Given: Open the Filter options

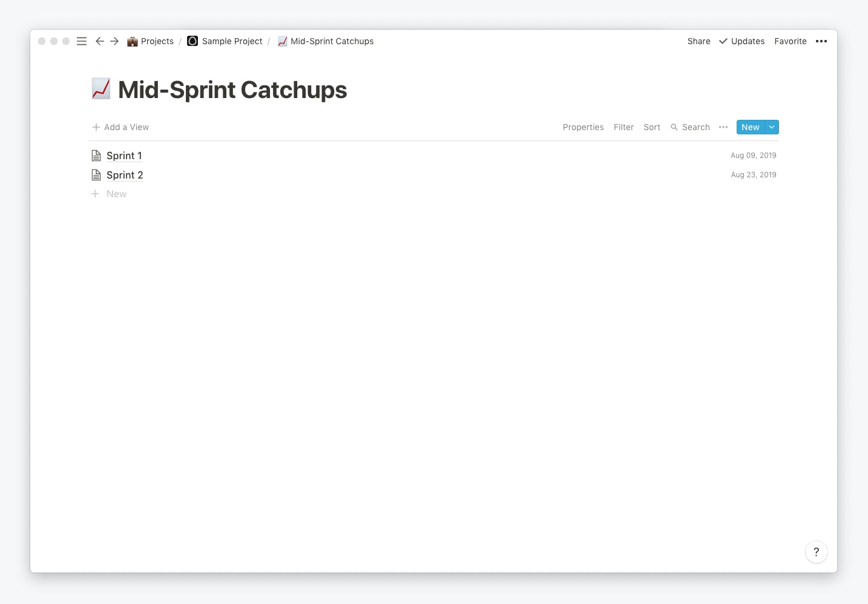Looking at the screenshot, I should pyautogui.click(x=623, y=127).
